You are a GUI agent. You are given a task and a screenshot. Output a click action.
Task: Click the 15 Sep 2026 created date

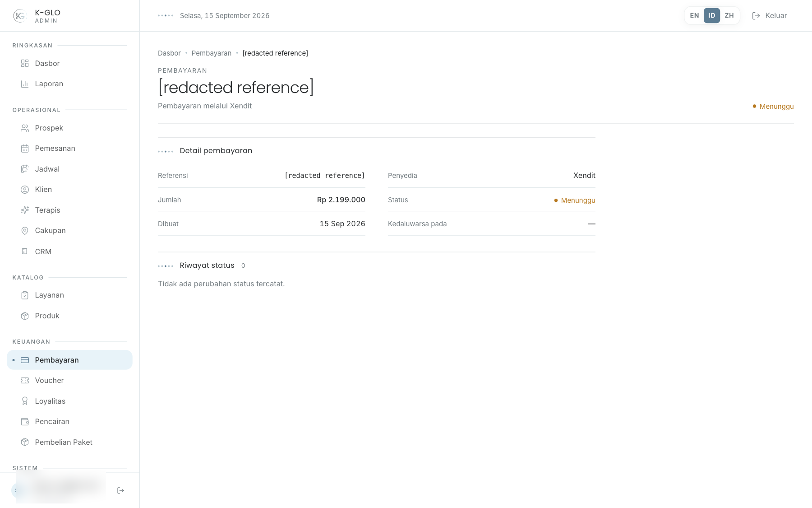pos(342,224)
